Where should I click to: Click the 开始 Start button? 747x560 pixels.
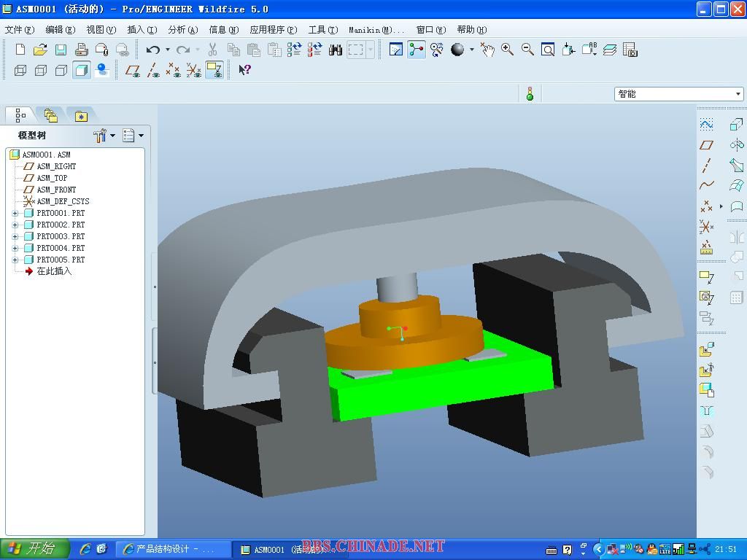pos(34,549)
